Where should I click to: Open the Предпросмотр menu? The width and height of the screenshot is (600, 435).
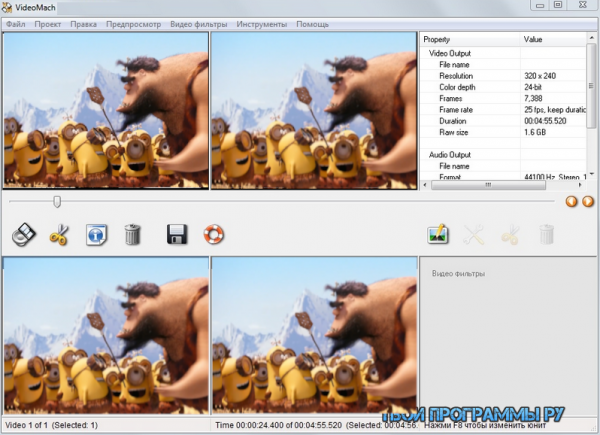[x=134, y=24]
